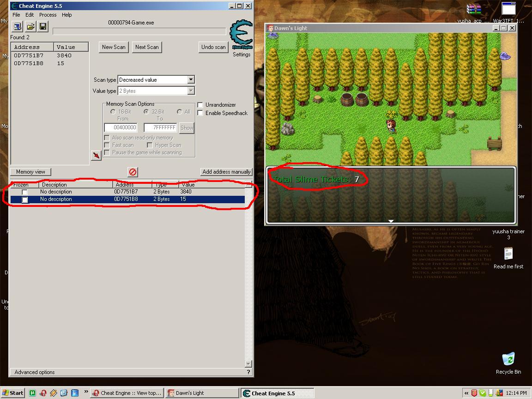532x399 pixels.
Task: Freeze address 0D7751B7 checkbox
Action: tap(25, 192)
